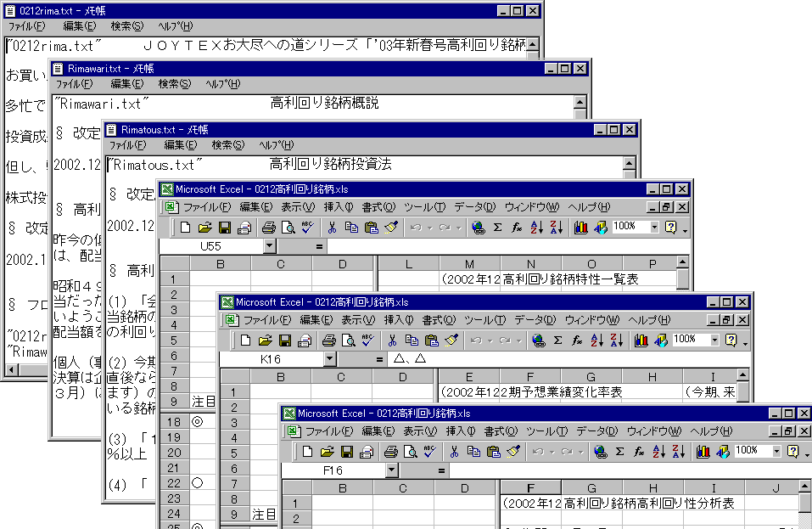The width and height of the screenshot is (812, 529).
Task: Click Open folder icon in back Excel window (cell U55)
Action: [x=205, y=228]
